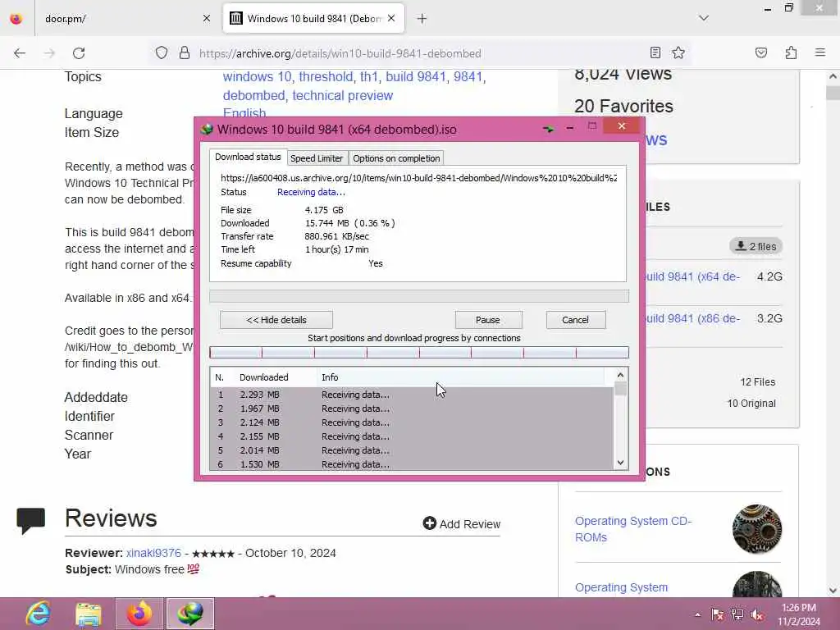Open the windows 10 topic link
The height and width of the screenshot is (630, 840).
257,76
